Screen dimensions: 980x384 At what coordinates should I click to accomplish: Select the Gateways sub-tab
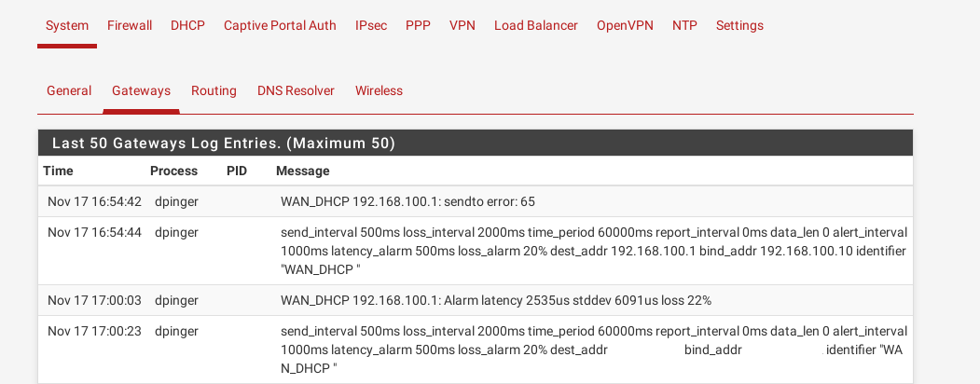141,91
